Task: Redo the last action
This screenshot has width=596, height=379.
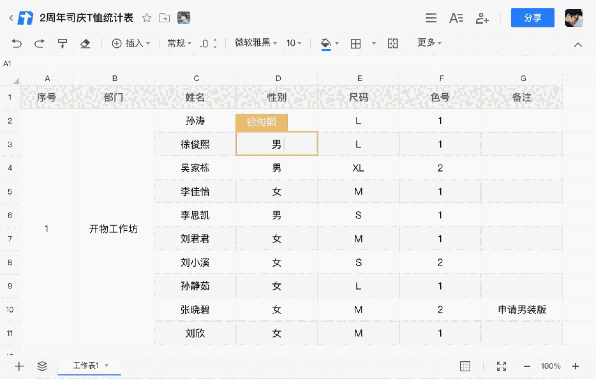Action: [39, 43]
